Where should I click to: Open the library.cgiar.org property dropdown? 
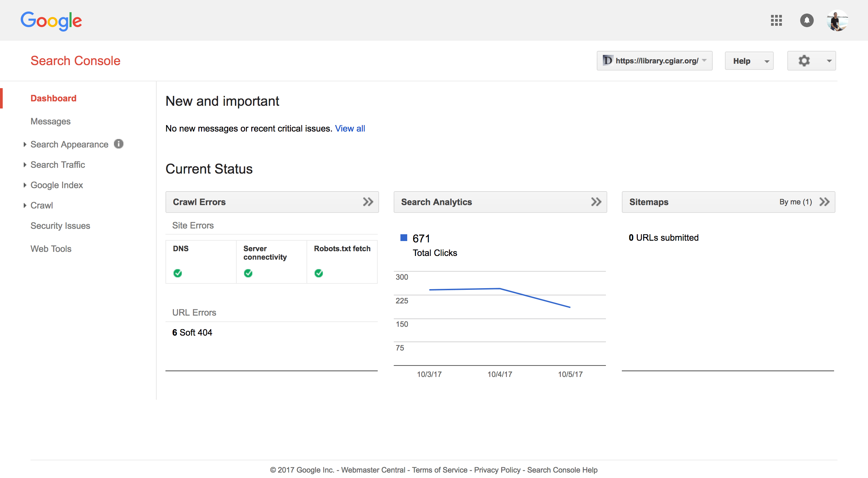point(654,61)
